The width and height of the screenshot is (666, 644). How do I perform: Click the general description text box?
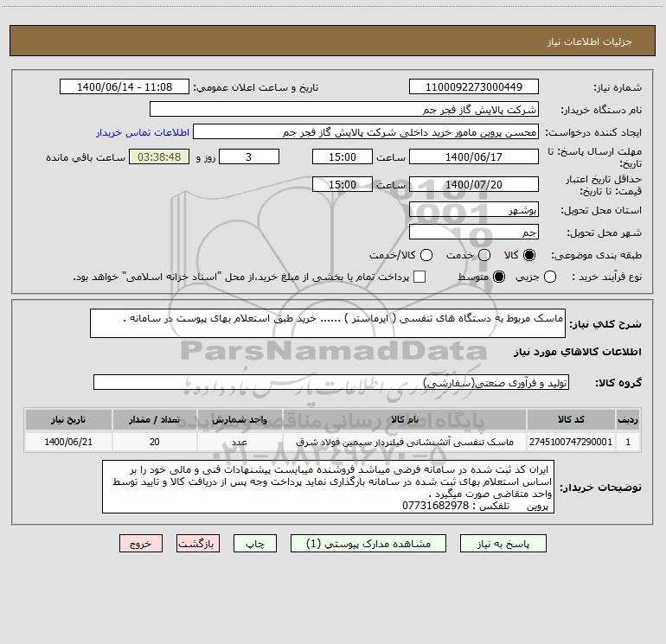pyautogui.click(x=328, y=323)
